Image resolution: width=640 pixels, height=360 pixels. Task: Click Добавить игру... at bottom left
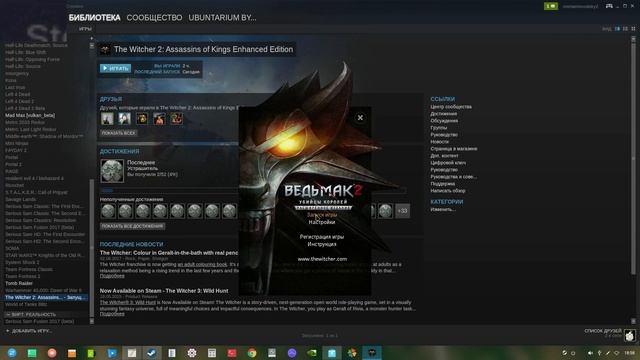click(29, 331)
